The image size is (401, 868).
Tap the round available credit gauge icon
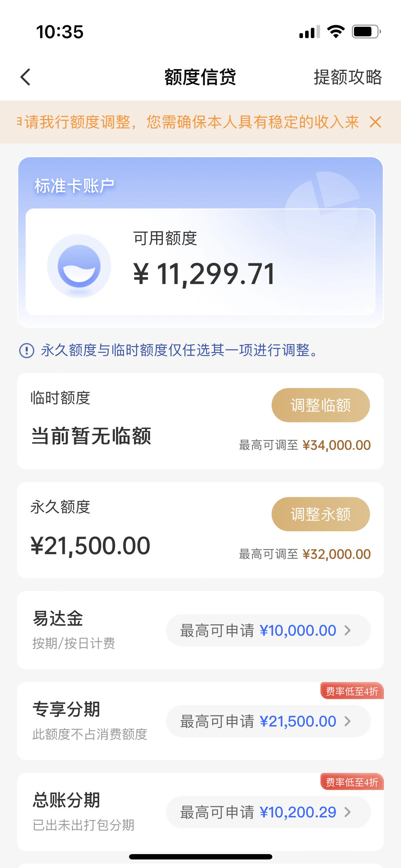[x=79, y=266]
